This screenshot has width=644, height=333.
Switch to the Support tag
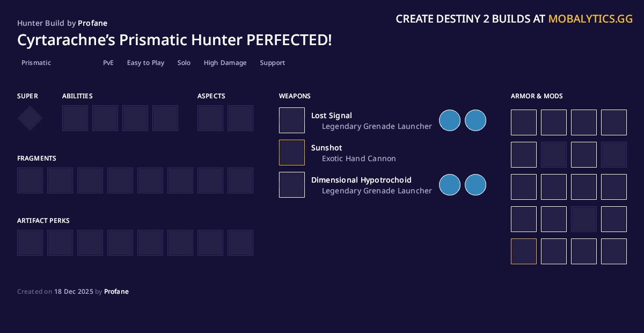point(272,63)
